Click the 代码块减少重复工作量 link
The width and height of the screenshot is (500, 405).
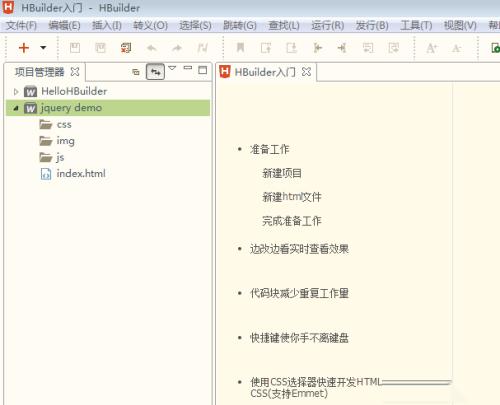click(x=299, y=293)
